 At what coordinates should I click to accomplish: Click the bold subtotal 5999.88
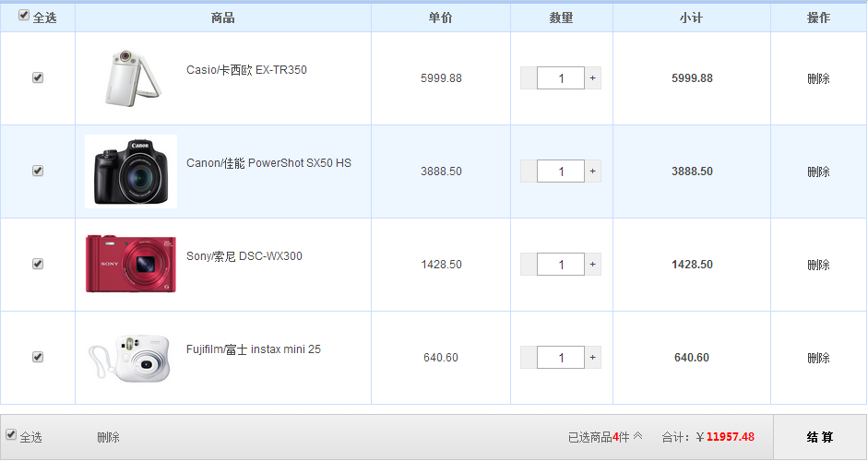(692, 78)
